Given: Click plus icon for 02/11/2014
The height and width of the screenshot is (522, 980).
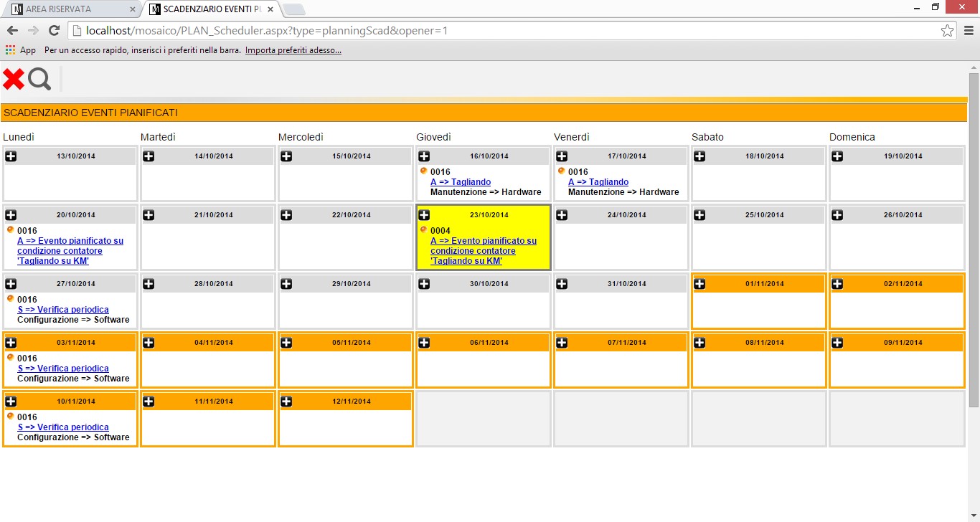Looking at the screenshot, I should [x=837, y=284].
